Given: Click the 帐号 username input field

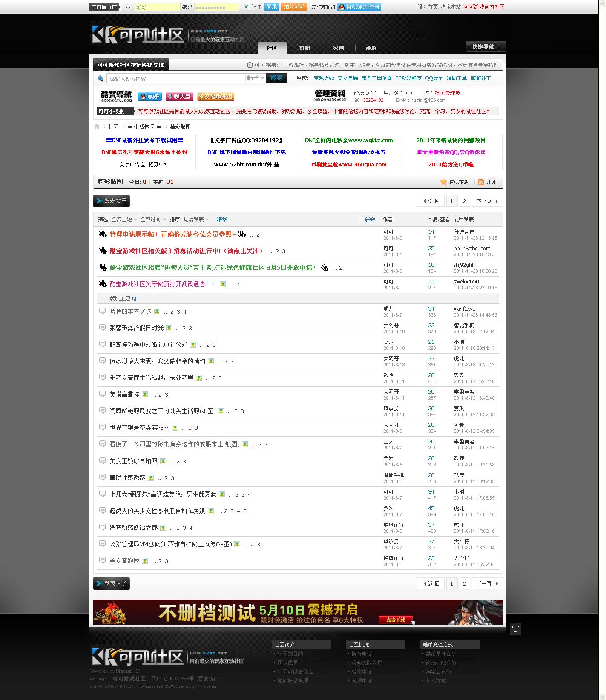Looking at the screenshot, I should (x=158, y=7).
